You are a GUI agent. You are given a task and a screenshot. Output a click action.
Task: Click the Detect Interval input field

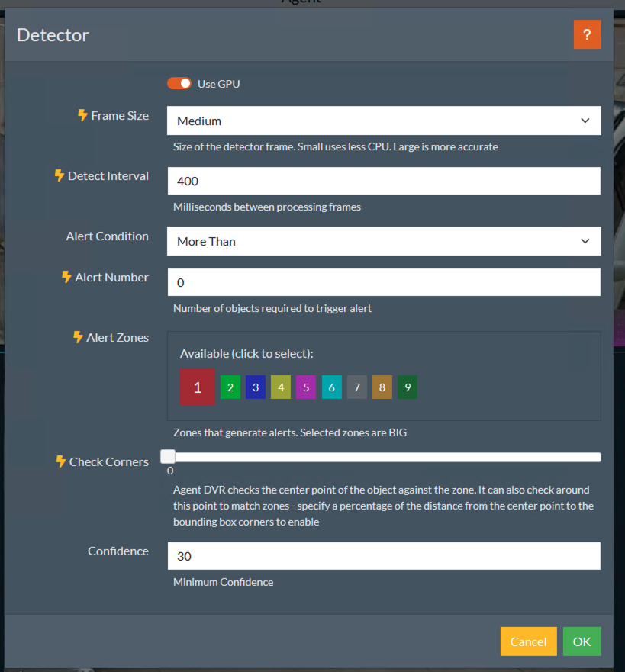(384, 182)
